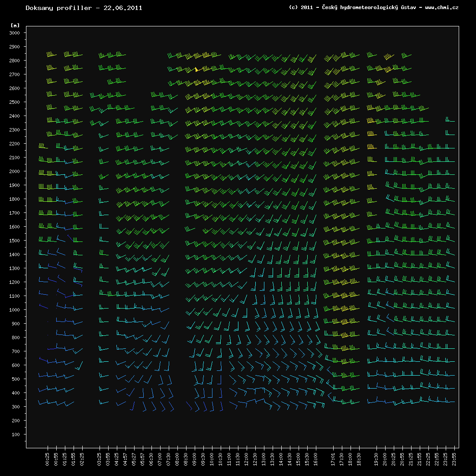
Task: Click the 11:00 time label
Action: tap(229, 459)
